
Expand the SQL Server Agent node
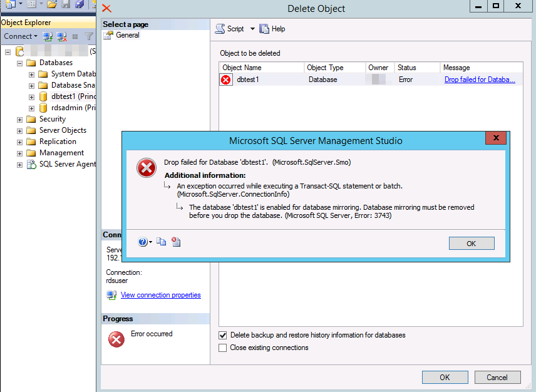coord(20,165)
